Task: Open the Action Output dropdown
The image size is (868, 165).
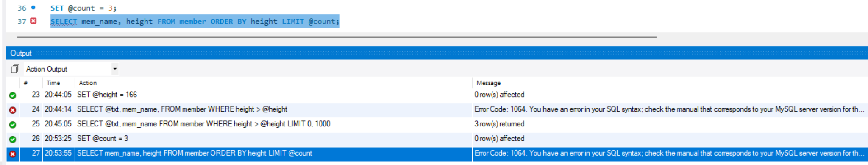Action: [115, 69]
